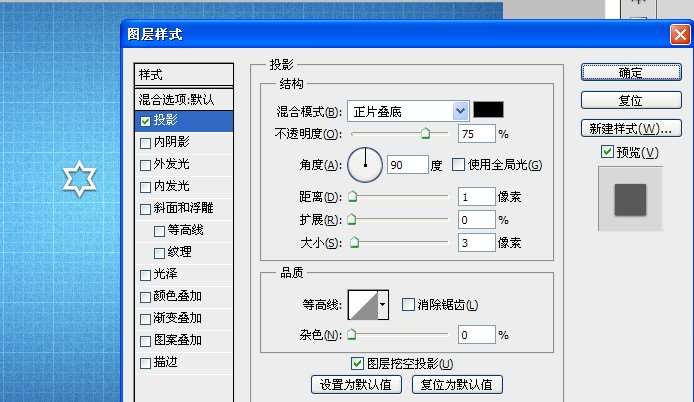Toggle 图层挖空投影(U) checkbox
694x402 pixels.
tap(357, 363)
